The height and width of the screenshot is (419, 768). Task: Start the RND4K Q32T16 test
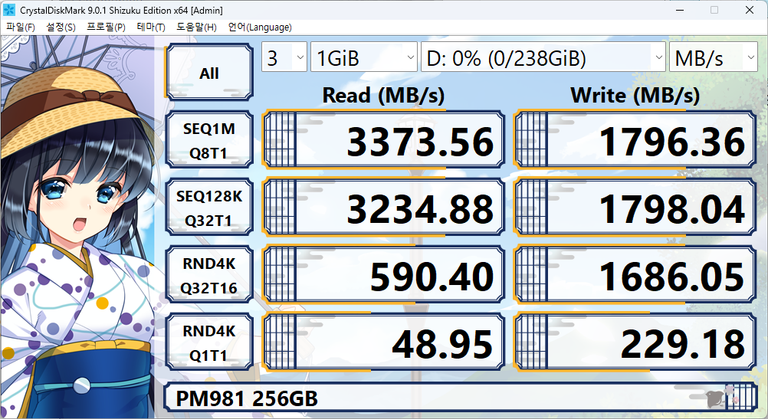pos(209,275)
